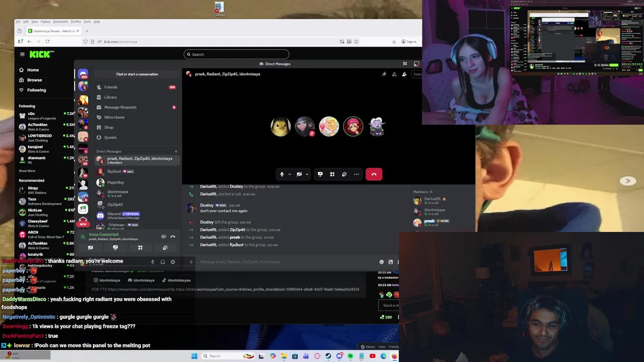Bookmark this page with star icon
This screenshot has height=362, width=644.
pyautogui.click(x=356, y=42)
